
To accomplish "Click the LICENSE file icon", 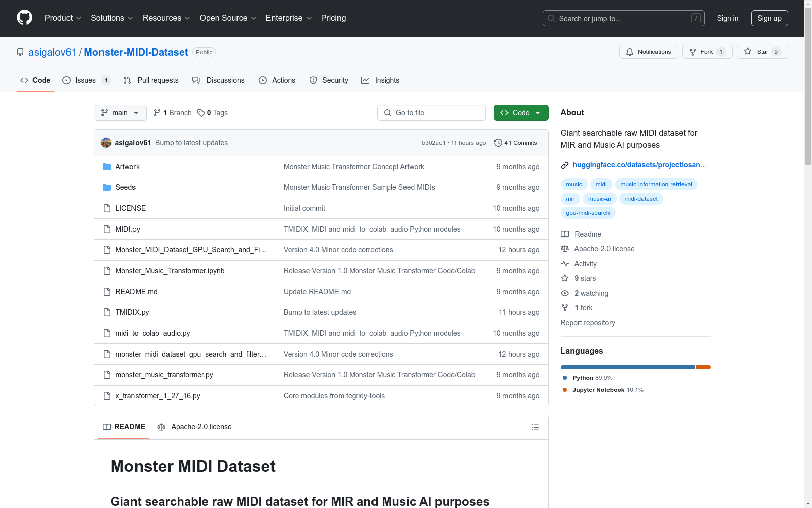I will pyautogui.click(x=107, y=208).
